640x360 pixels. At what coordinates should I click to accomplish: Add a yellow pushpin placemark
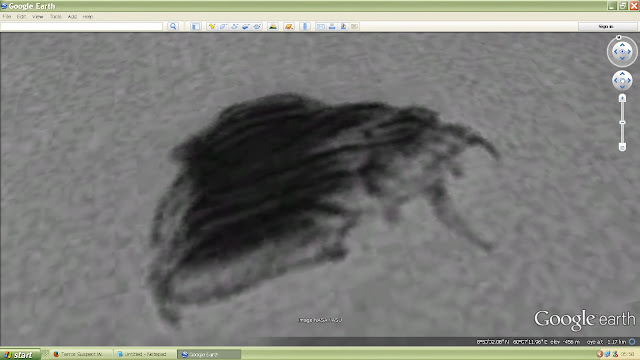click(212, 27)
